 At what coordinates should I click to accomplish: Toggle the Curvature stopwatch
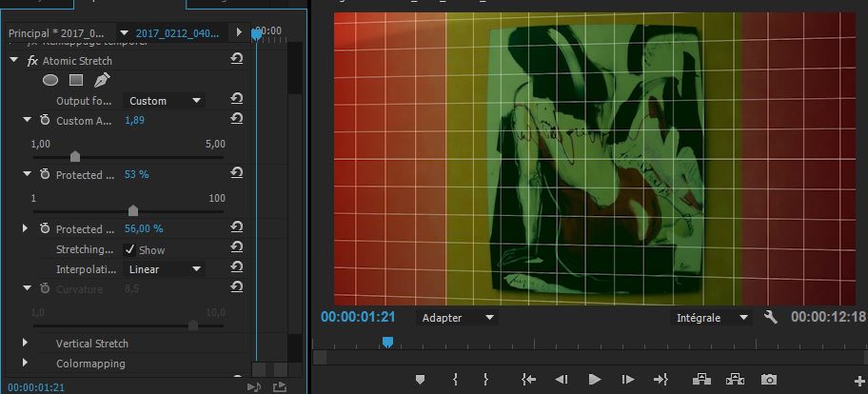tap(45, 288)
